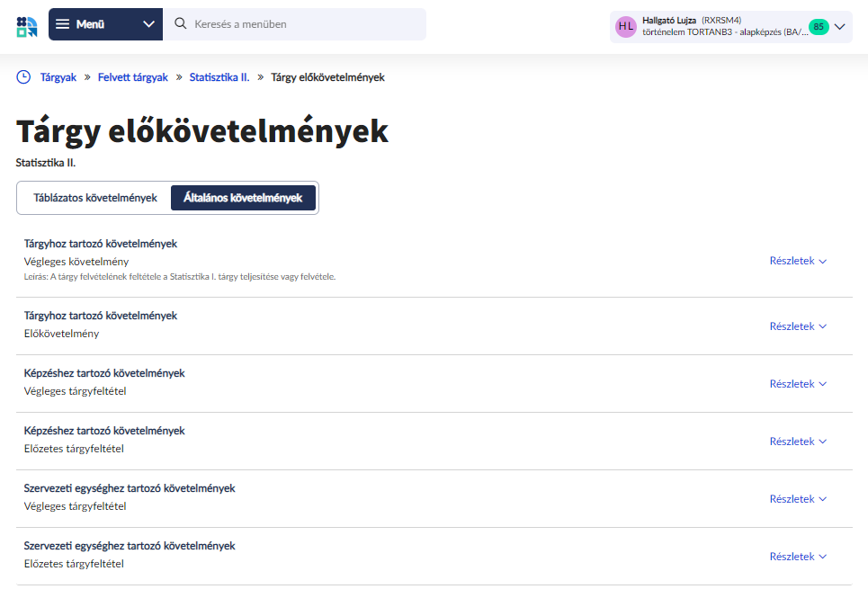Open the Menü dropdown
The height and width of the screenshot is (598, 868).
(x=106, y=24)
